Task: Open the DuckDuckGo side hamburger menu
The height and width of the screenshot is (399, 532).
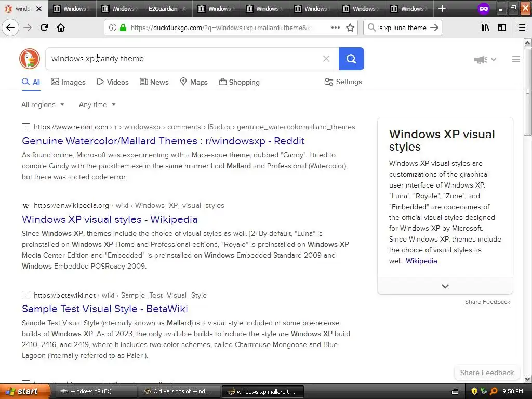Action: click(x=516, y=59)
